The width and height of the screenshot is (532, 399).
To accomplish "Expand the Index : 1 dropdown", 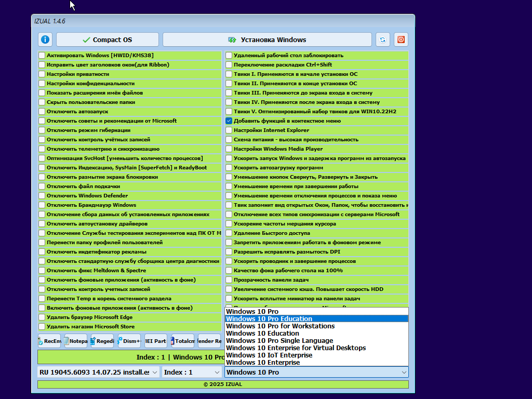I will click(192, 372).
